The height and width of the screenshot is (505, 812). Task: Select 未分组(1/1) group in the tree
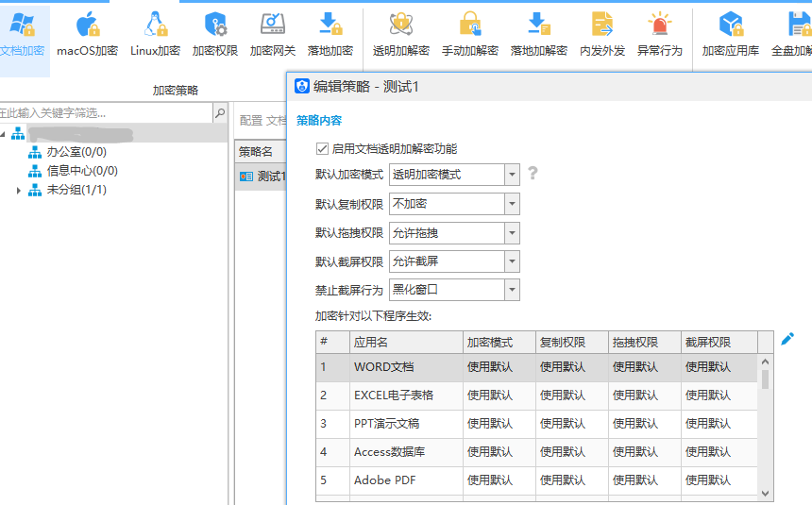pyautogui.click(x=76, y=190)
